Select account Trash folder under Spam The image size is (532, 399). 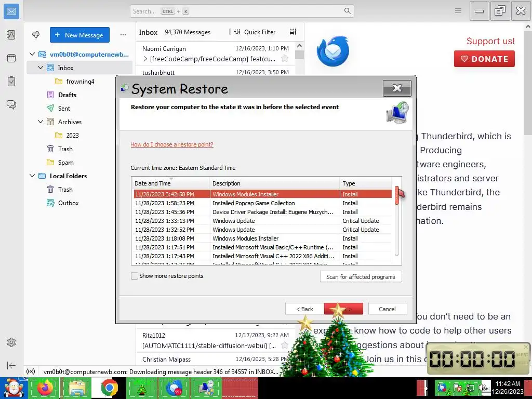(x=65, y=149)
